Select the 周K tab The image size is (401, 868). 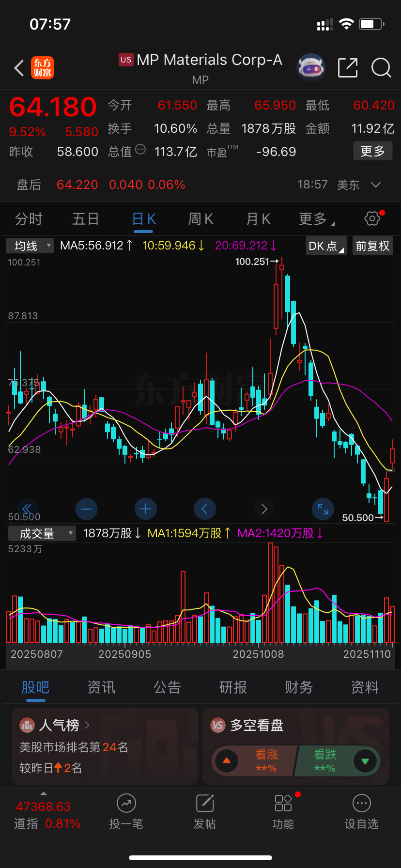200,219
